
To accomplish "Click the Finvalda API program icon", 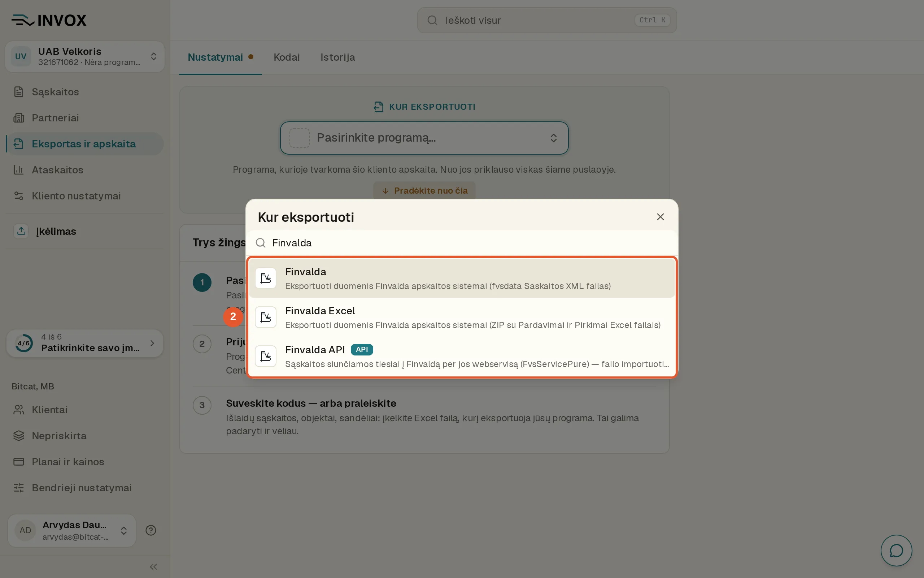I will pyautogui.click(x=266, y=356).
